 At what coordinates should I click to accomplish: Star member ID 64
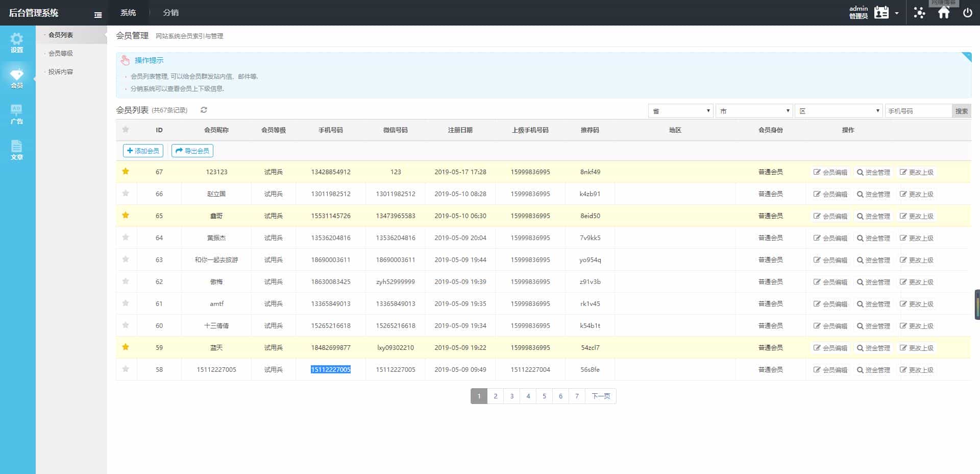(x=126, y=238)
